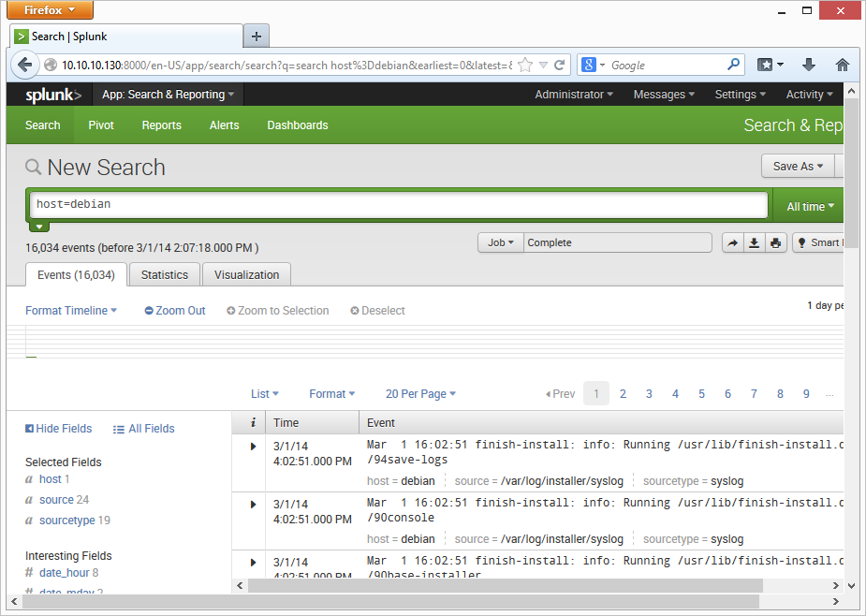Open the App: Search & Reporting dropdown
866x616 pixels.
pyautogui.click(x=168, y=95)
